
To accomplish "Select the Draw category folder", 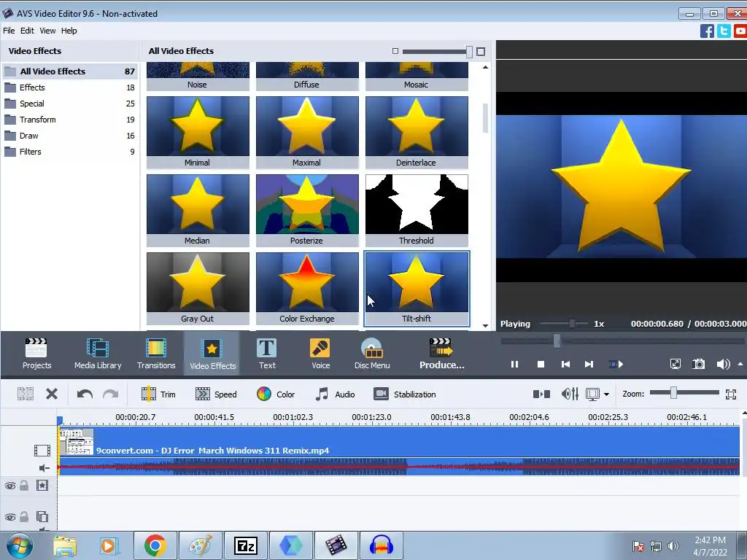I will tap(69, 136).
